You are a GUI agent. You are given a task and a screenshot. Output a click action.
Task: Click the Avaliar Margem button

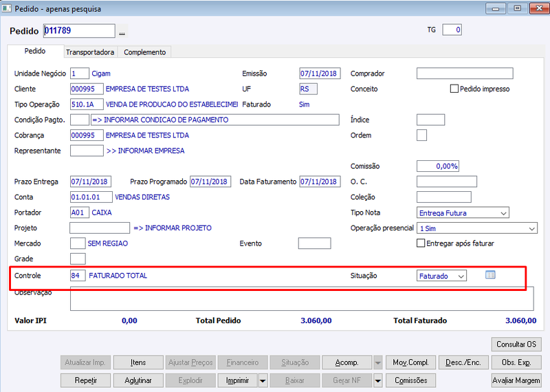(x=516, y=380)
